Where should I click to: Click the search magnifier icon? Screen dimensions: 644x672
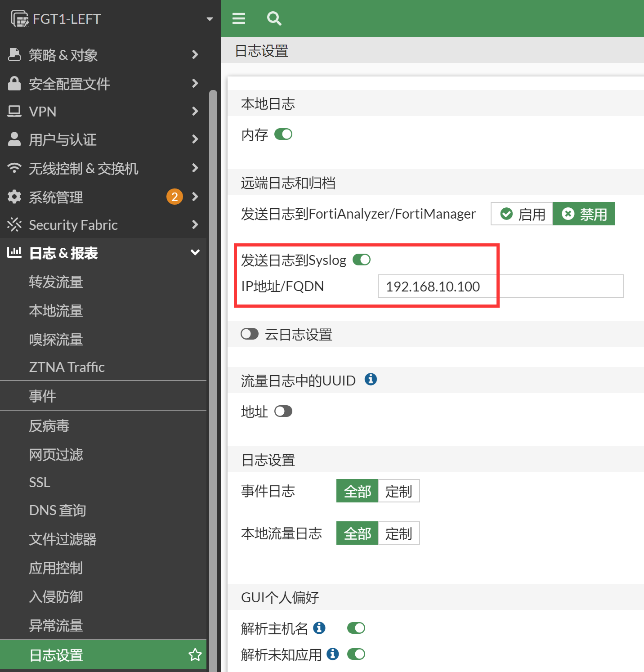pyautogui.click(x=274, y=18)
